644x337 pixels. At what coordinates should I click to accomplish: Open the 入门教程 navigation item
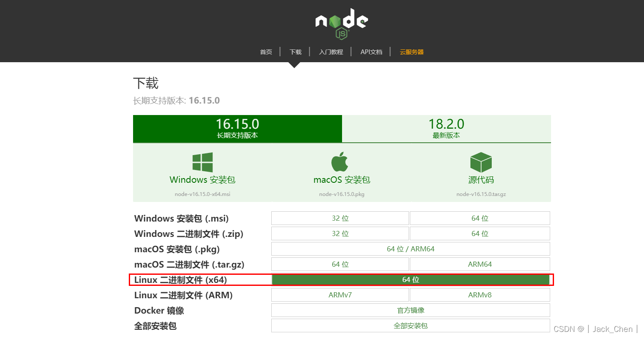click(x=331, y=52)
